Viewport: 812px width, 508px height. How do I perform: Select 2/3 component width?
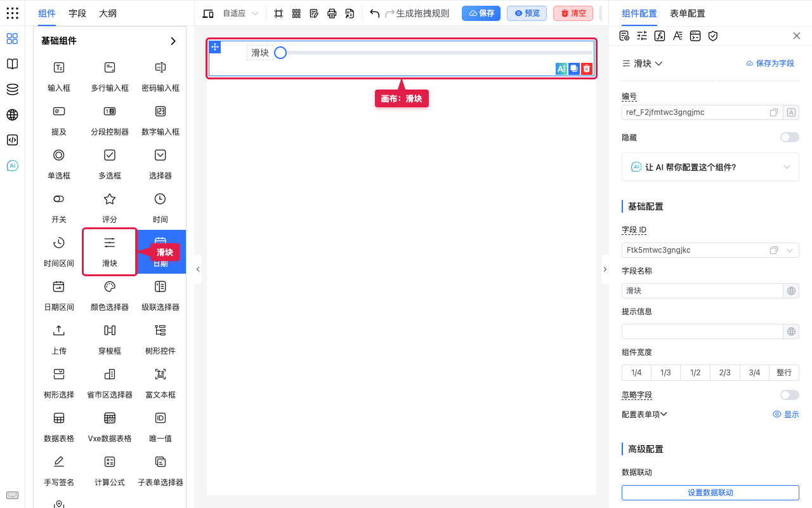[x=725, y=373]
